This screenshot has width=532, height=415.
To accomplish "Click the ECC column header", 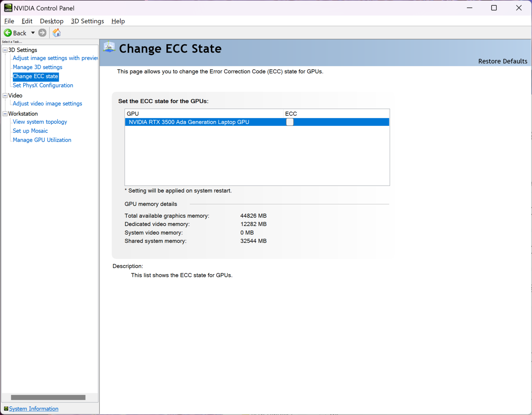I will [336, 114].
